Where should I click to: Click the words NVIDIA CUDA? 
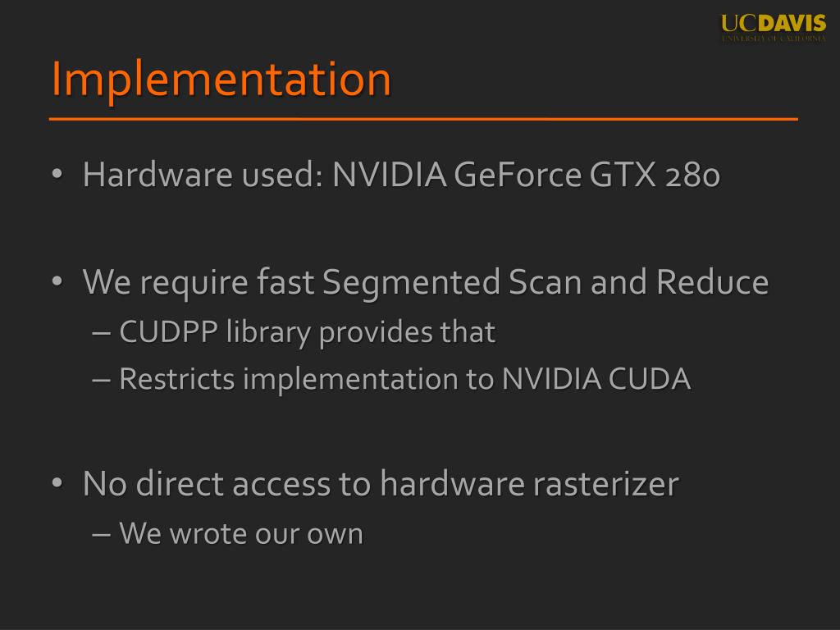click(596, 379)
